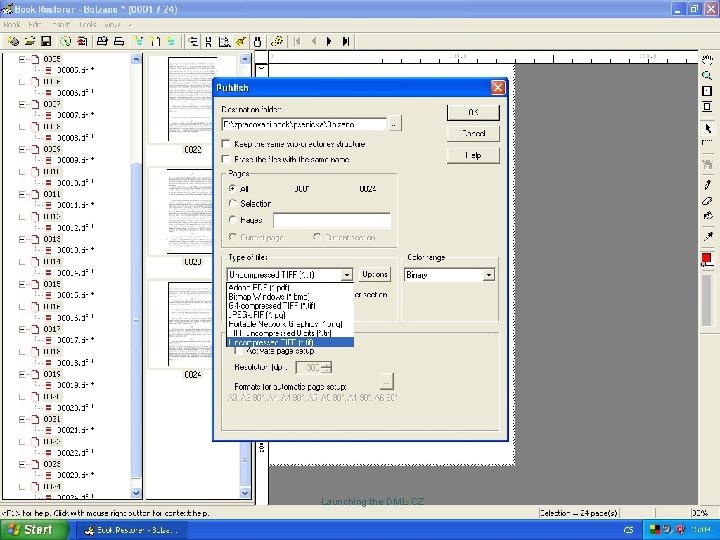Open the Insert menu
The image size is (720, 540).
pos(61,24)
